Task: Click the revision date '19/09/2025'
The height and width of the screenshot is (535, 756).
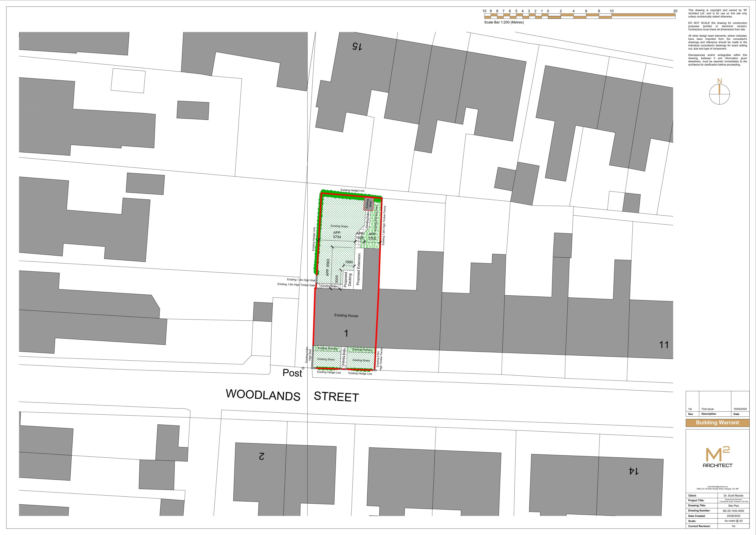Action: click(740, 409)
